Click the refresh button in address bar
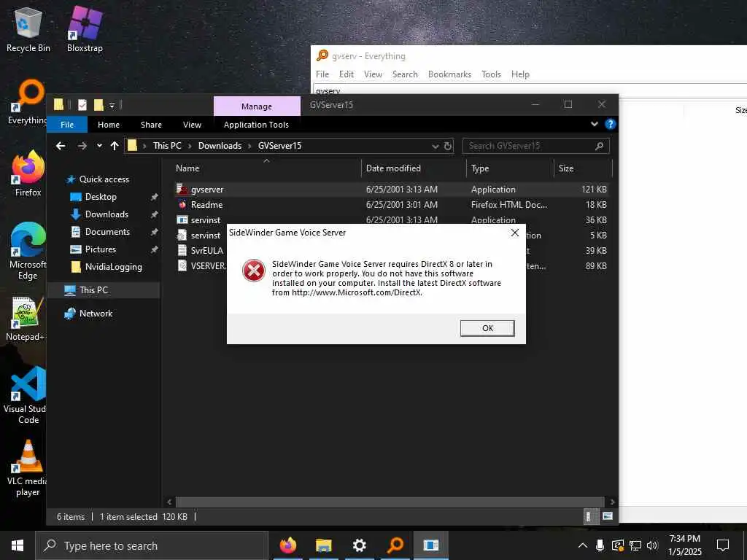 [448, 146]
